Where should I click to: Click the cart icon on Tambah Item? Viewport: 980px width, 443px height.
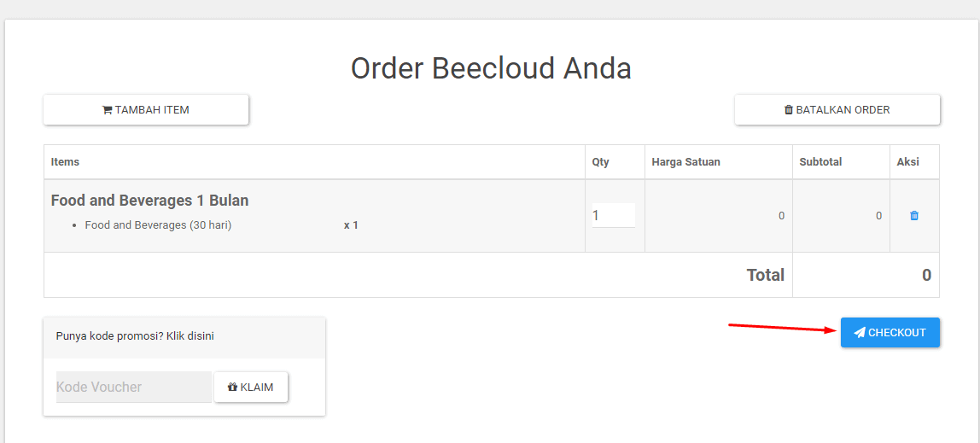[108, 110]
